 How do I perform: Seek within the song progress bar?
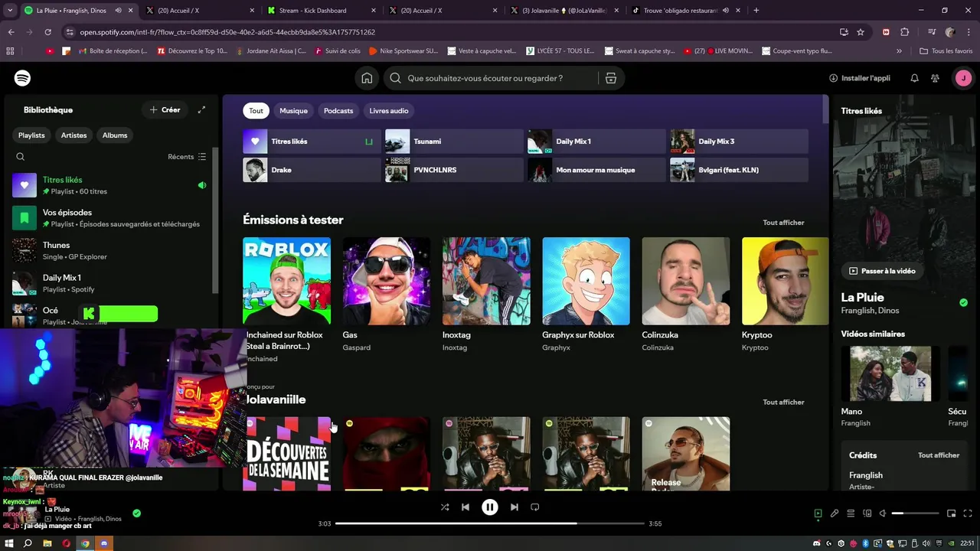pyautogui.click(x=490, y=523)
